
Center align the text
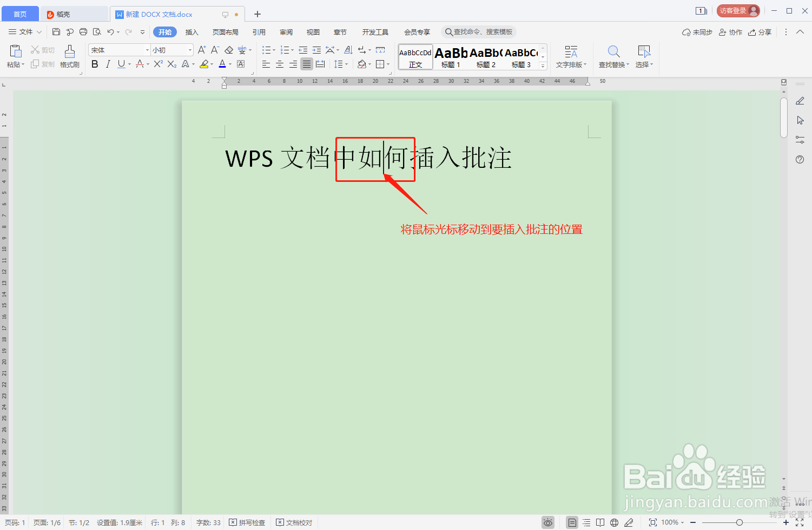[280, 64]
